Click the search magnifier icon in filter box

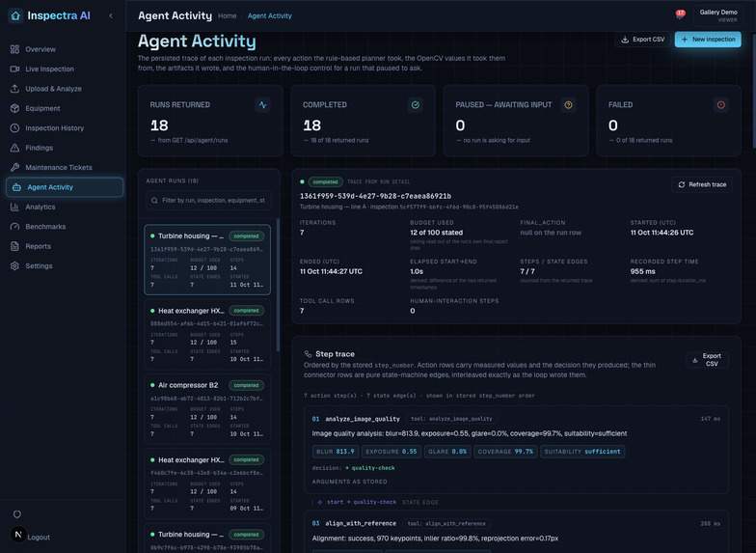coord(154,201)
